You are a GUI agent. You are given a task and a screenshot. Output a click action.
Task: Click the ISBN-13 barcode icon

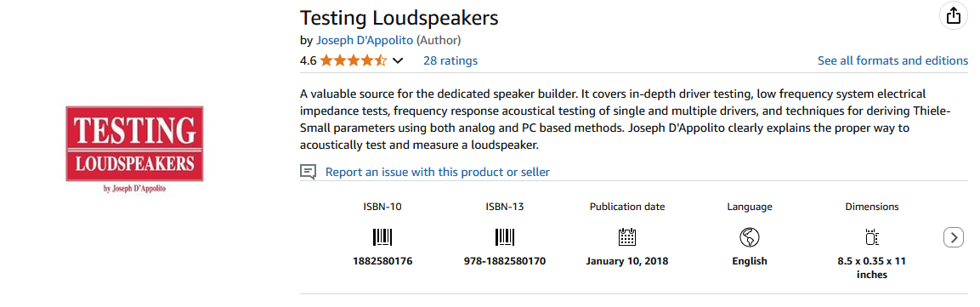[505, 237]
